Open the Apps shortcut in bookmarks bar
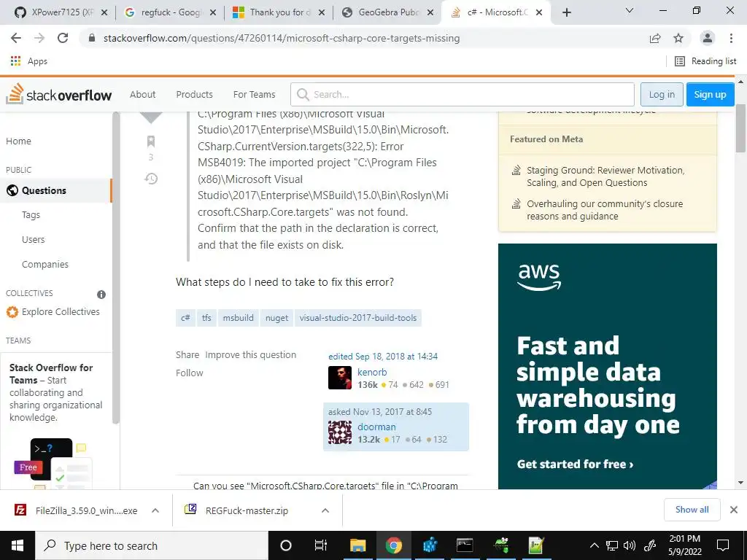The width and height of the screenshot is (747, 560). (x=28, y=61)
